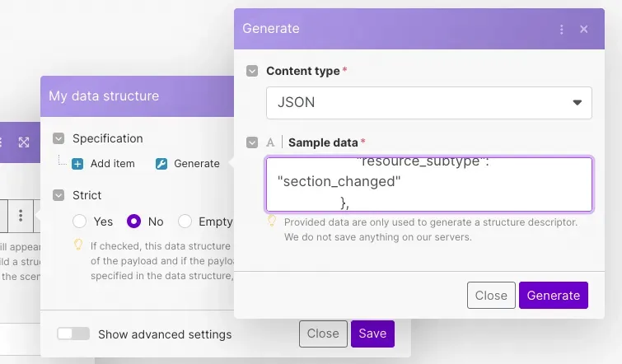Open the Content type JSON dropdown
The height and width of the screenshot is (364, 622).
(x=428, y=103)
